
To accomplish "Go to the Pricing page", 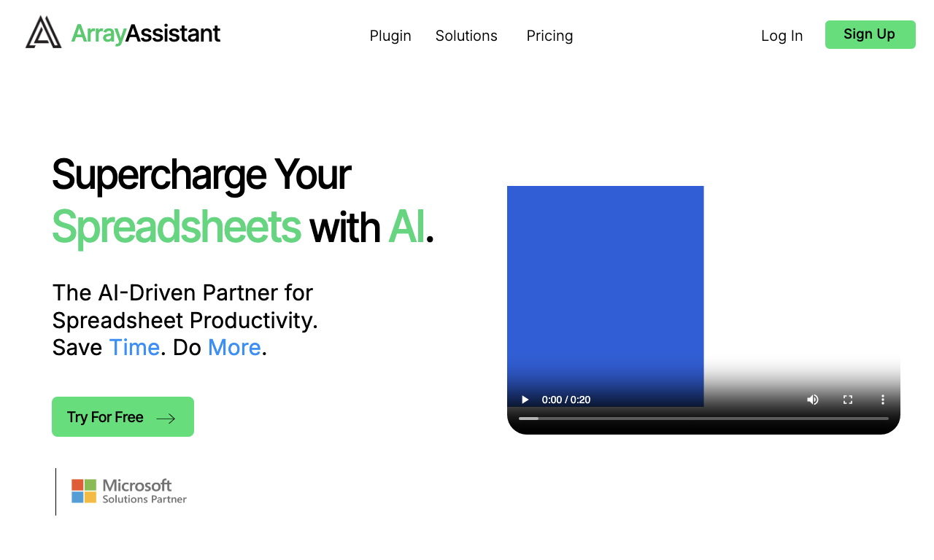I will coord(549,36).
